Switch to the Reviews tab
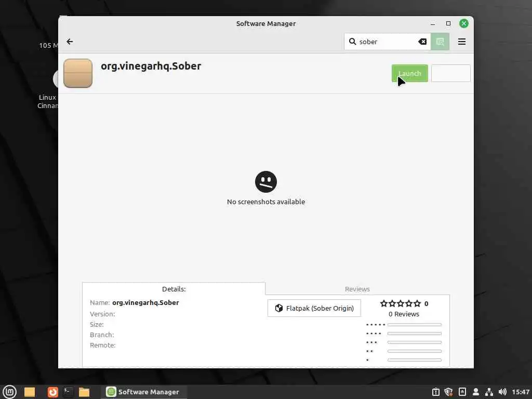The height and width of the screenshot is (399, 532). (x=357, y=289)
